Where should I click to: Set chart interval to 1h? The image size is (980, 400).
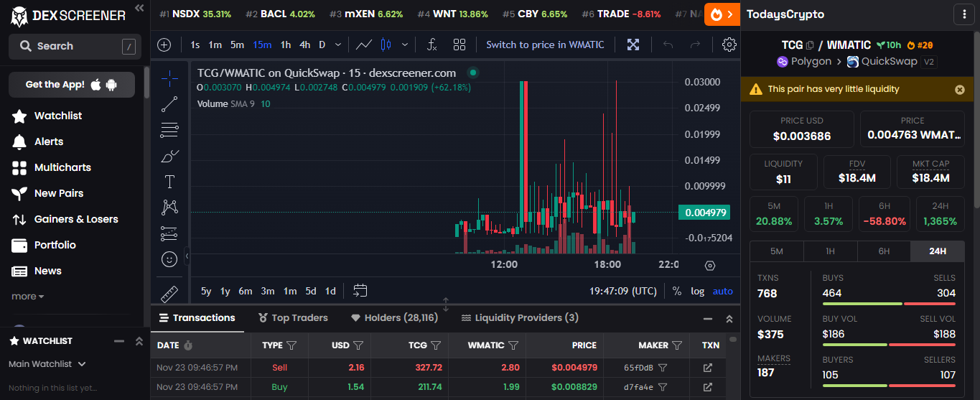[286, 45]
